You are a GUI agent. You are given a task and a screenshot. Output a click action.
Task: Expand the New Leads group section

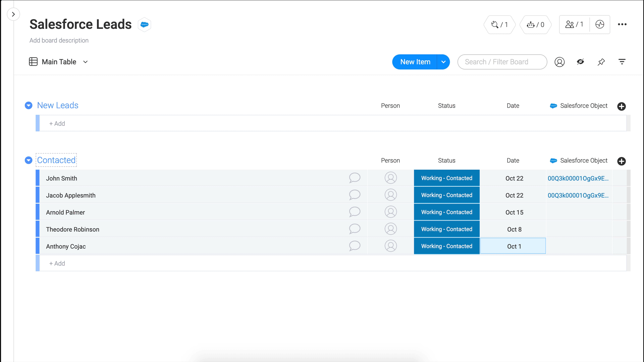coord(29,105)
